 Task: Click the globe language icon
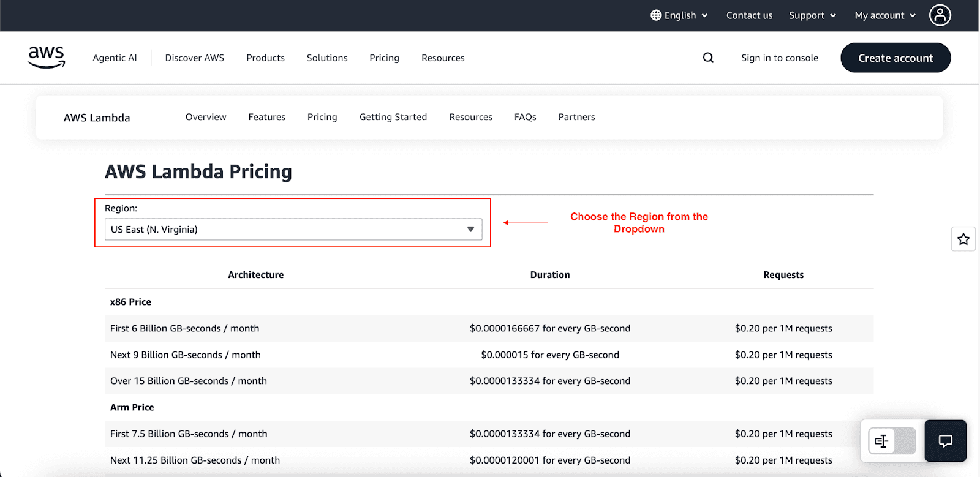click(x=656, y=15)
